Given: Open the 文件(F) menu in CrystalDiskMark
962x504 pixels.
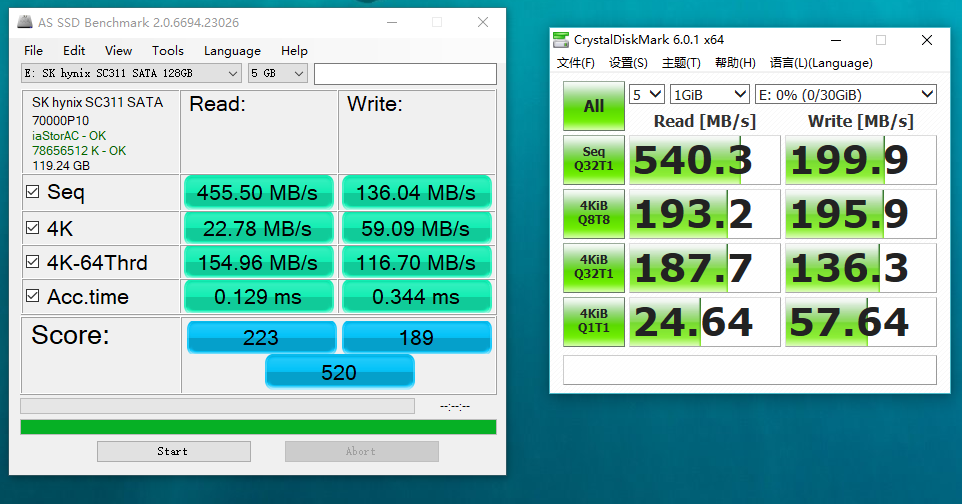Looking at the screenshot, I should coord(575,63).
